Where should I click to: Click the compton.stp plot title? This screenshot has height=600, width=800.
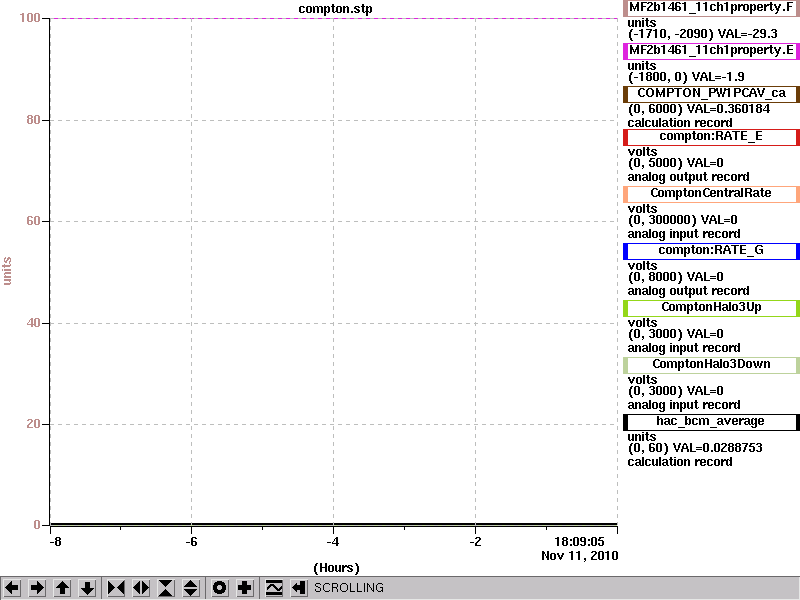[x=335, y=9]
